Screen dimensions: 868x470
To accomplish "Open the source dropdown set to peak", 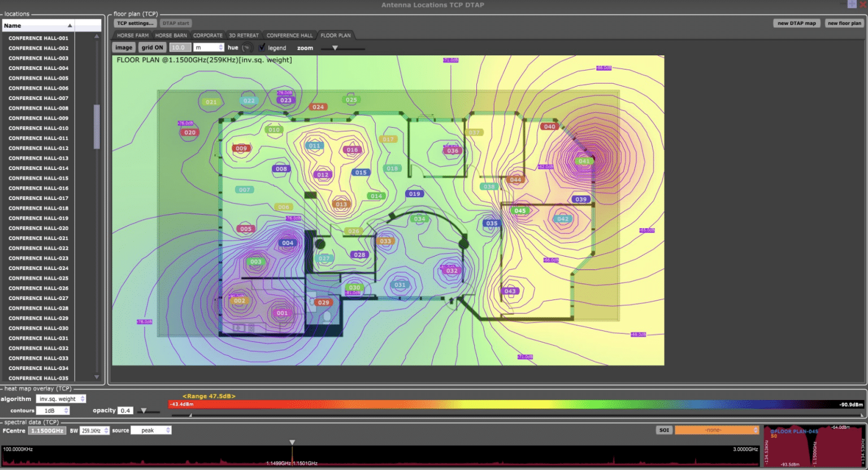I will [151, 430].
